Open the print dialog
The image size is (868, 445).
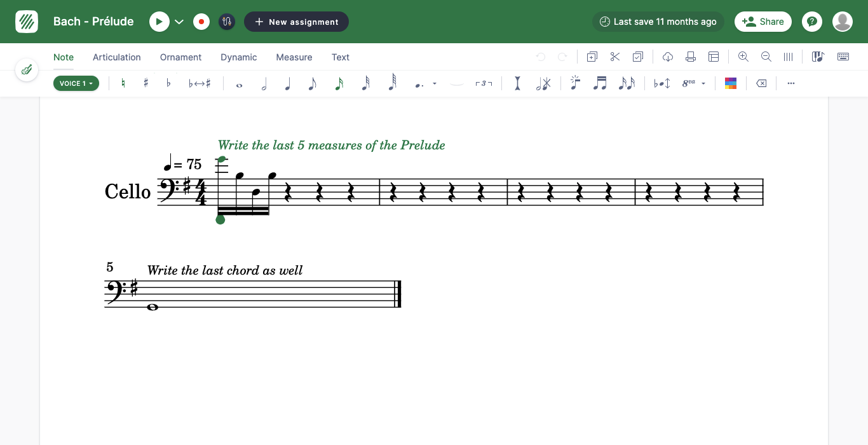click(690, 57)
